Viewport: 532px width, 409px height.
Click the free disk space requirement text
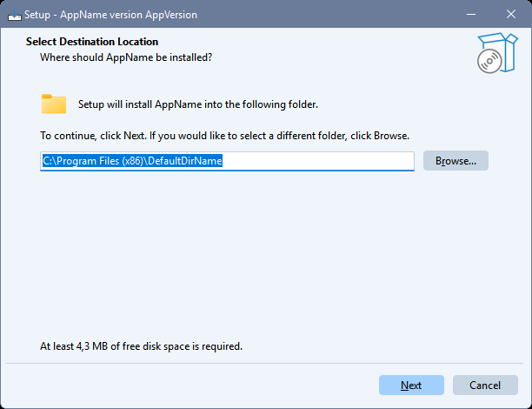point(141,345)
